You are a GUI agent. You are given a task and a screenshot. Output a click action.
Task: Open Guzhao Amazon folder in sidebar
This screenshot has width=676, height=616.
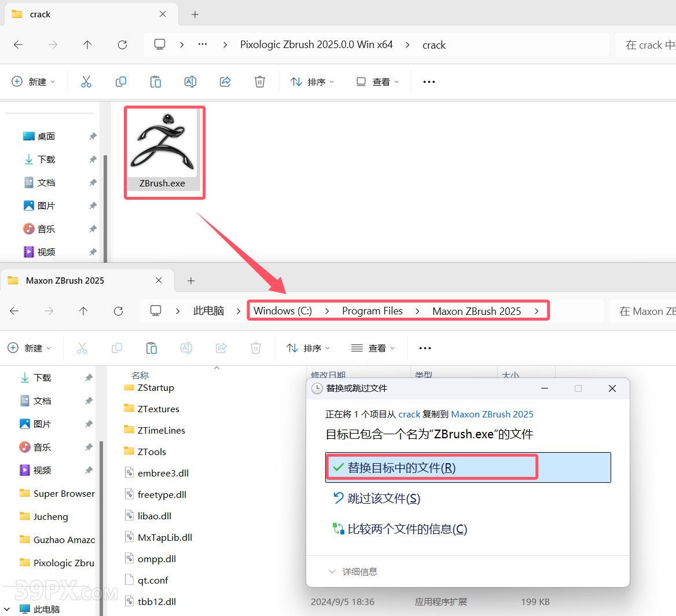point(64,540)
